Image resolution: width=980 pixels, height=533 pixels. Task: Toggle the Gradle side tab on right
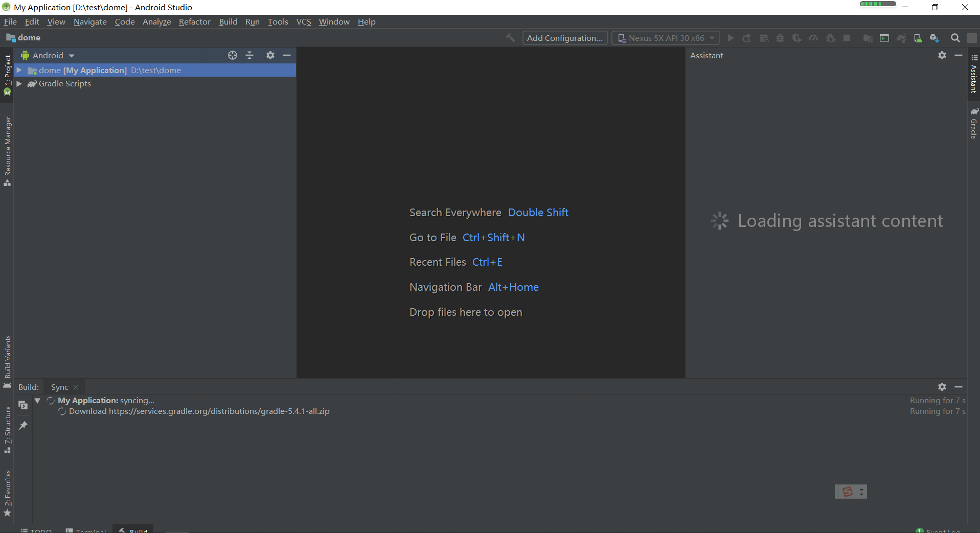pyautogui.click(x=974, y=123)
